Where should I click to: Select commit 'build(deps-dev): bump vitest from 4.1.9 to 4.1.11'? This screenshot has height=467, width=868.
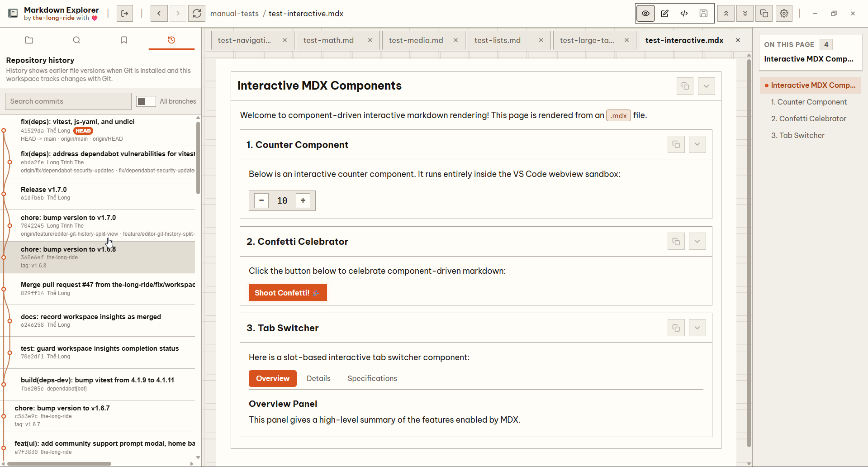[x=99, y=384]
